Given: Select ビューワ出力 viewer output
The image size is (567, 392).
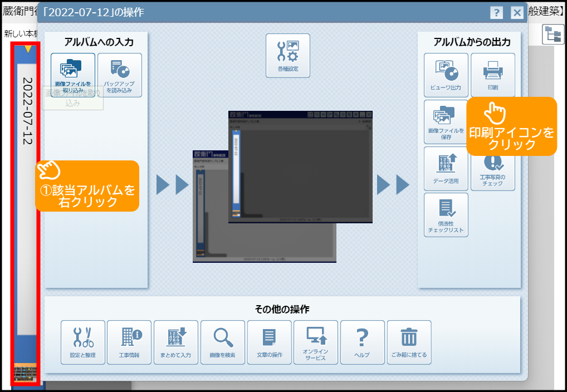Looking at the screenshot, I should point(446,75).
